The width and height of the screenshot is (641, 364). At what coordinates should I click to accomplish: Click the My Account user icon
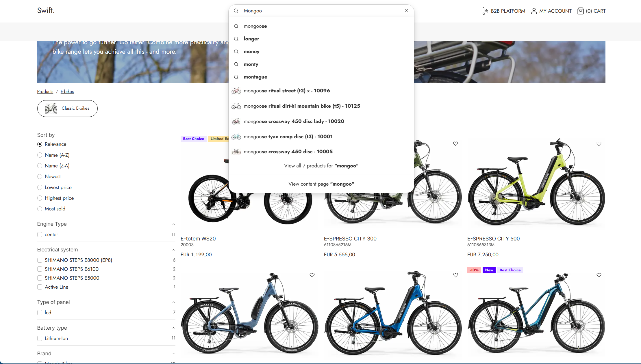pyautogui.click(x=534, y=11)
